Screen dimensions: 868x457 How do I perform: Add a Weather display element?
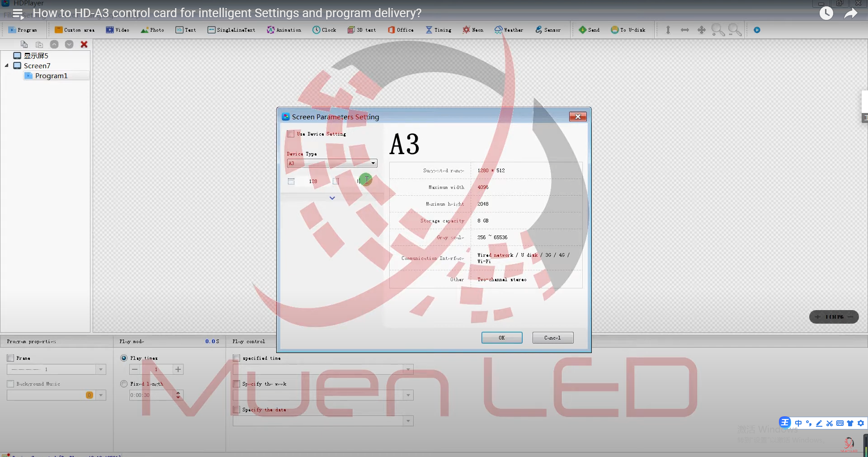click(x=509, y=30)
